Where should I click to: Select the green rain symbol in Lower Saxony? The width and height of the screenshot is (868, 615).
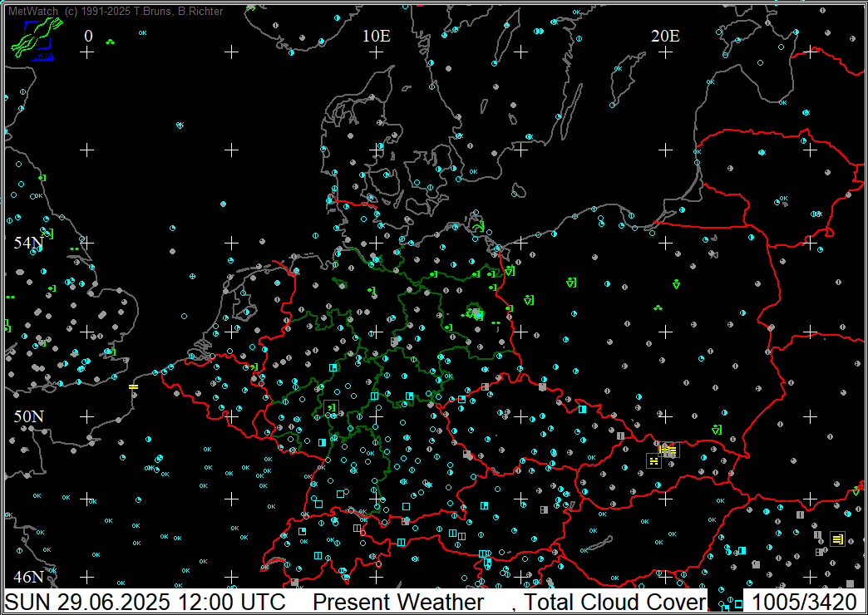point(372,289)
